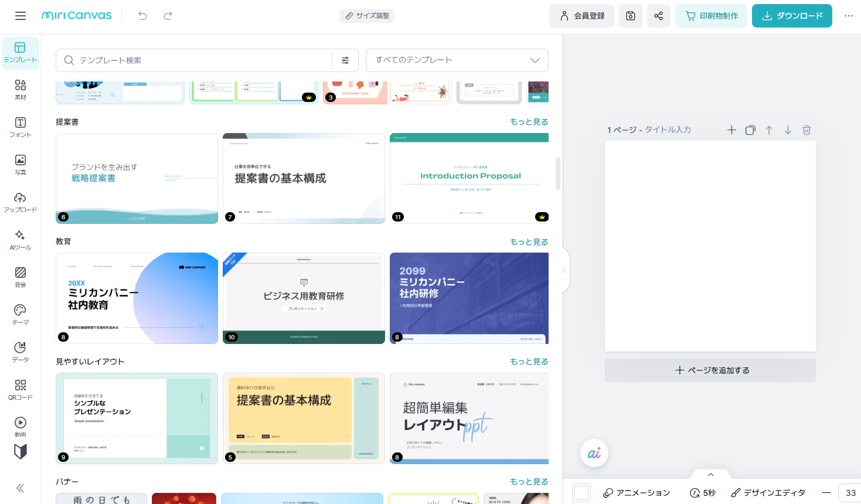861x504 pixels.
Task: Click the 雨の日でも banner thumbnail
Action: [x=101, y=499]
